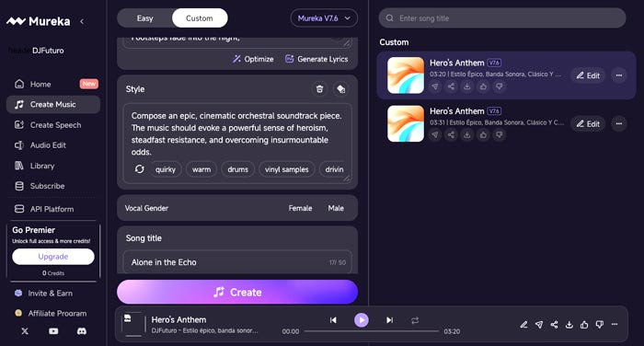Open API Platform link
This screenshot has width=644, height=346.
point(53,209)
